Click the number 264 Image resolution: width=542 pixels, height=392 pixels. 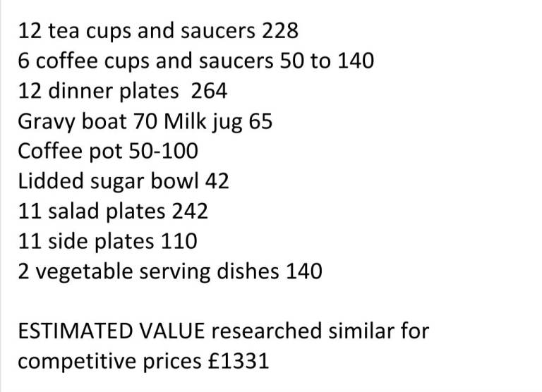[x=209, y=91]
